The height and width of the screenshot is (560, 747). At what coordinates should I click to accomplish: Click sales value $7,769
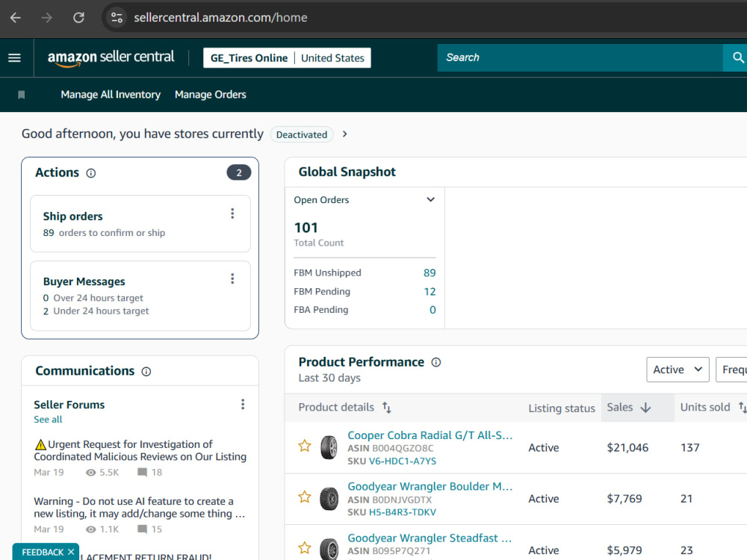click(624, 499)
